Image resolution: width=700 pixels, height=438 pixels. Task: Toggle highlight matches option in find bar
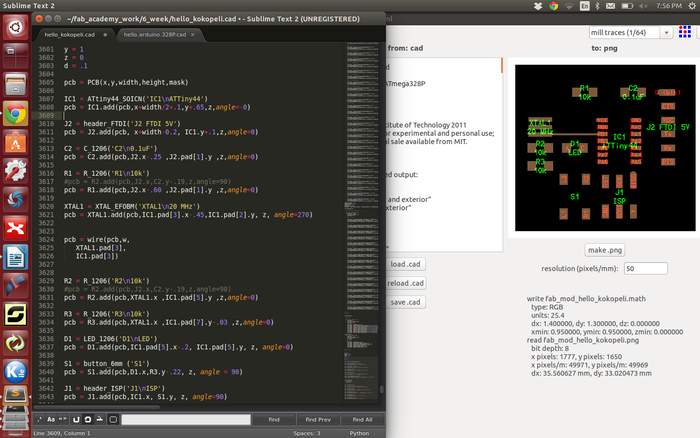[x=113, y=419]
